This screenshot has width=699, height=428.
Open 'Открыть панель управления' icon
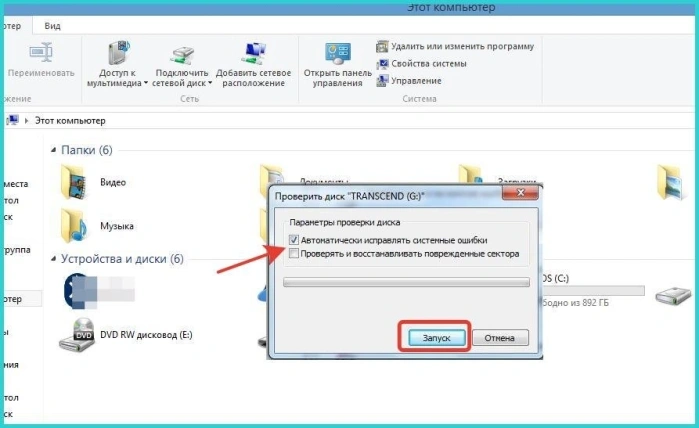337,54
